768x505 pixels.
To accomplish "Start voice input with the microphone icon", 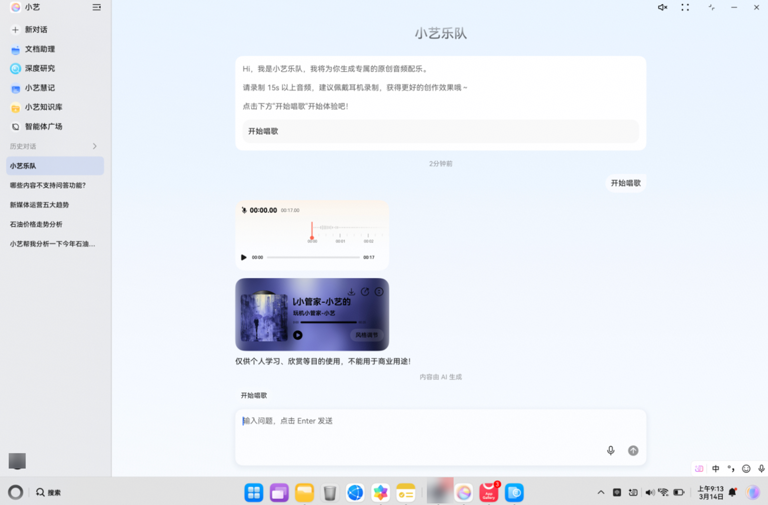I will click(x=610, y=451).
